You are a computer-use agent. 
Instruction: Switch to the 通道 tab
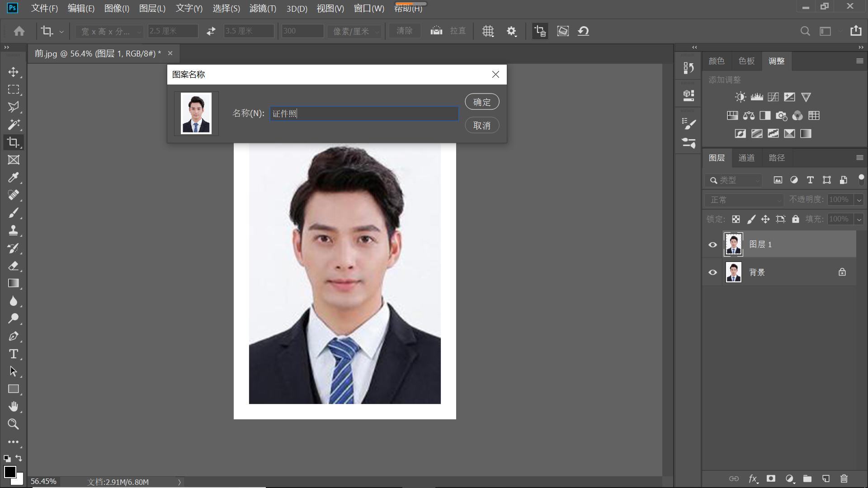[x=746, y=158]
